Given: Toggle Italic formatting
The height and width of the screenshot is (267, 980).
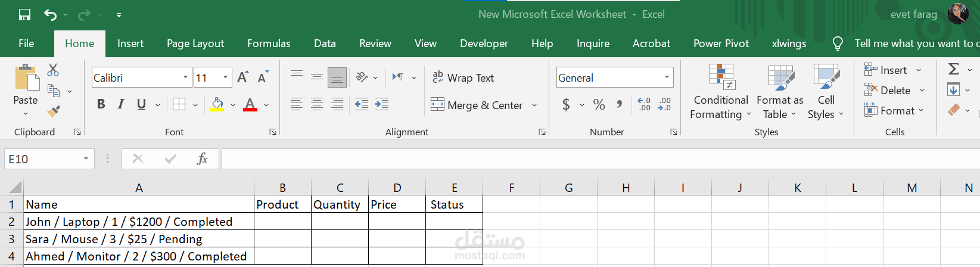Looking at the screenshot, I should (121, 104).
